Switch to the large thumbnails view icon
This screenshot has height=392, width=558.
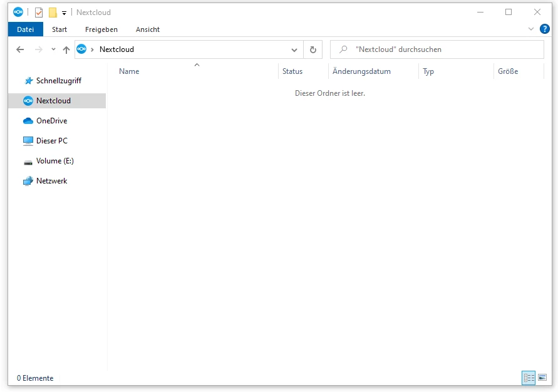pos(542,378)
